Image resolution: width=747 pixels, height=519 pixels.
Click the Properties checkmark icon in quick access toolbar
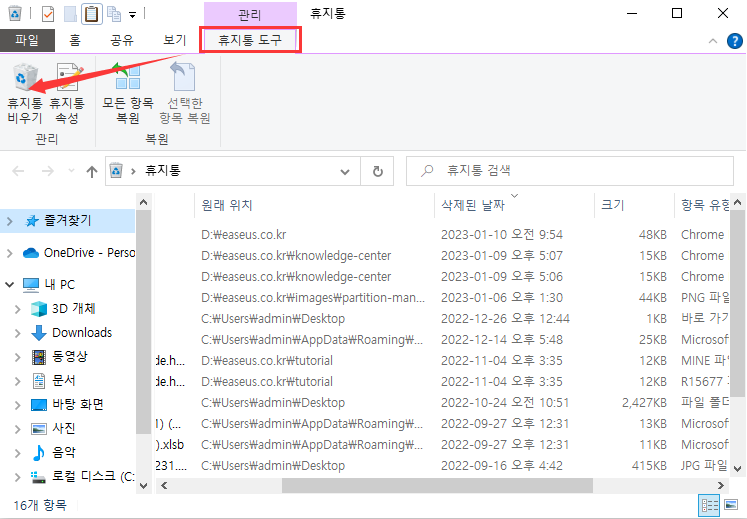point(48,14)
